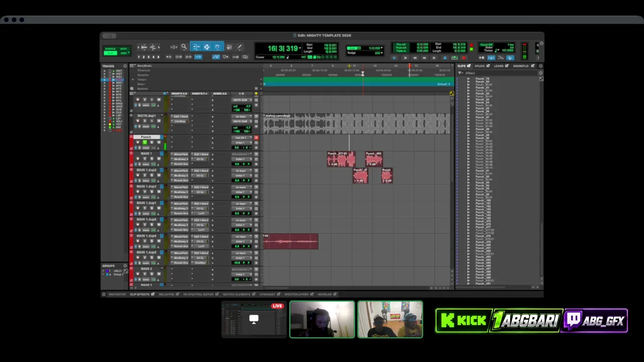
Task: Toggle Slip edit mode
Action: click(110, 53)
